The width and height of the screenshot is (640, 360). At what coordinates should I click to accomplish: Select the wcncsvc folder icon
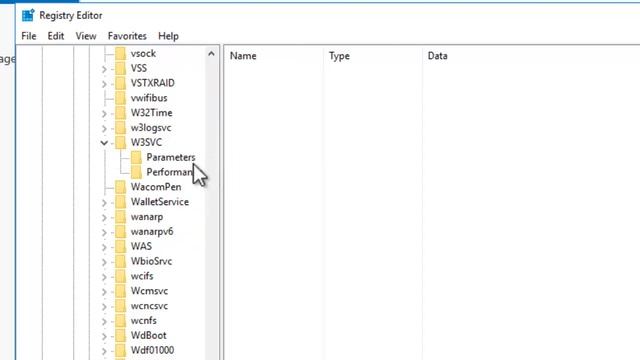coord(120,306)
